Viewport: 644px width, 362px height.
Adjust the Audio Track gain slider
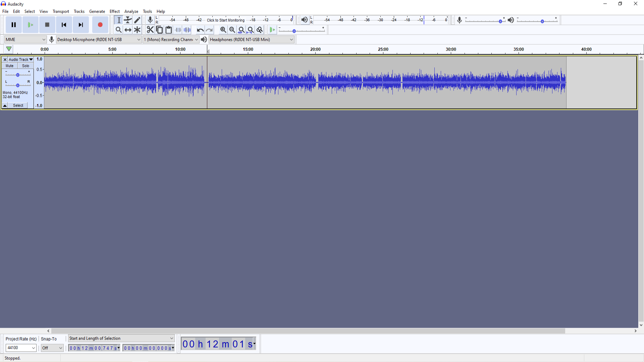pos(17,75)
